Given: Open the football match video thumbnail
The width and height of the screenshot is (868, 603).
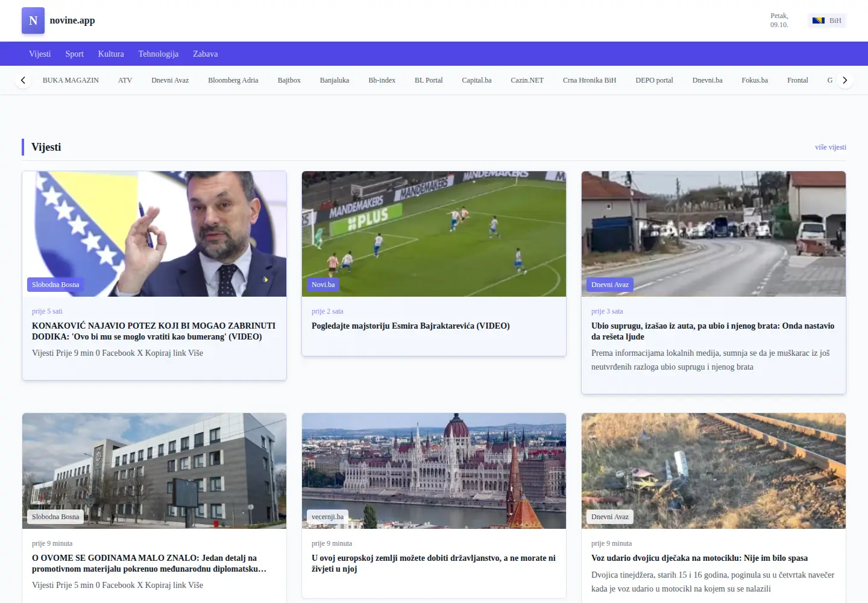Looking at the screenshot, I should [x=434, y=234].
